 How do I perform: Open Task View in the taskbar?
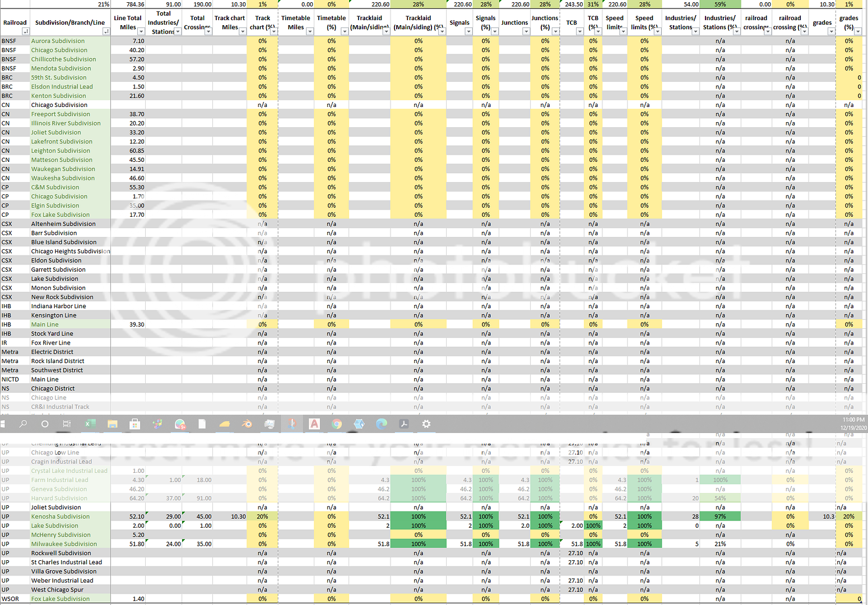click(x=67, y=424)
